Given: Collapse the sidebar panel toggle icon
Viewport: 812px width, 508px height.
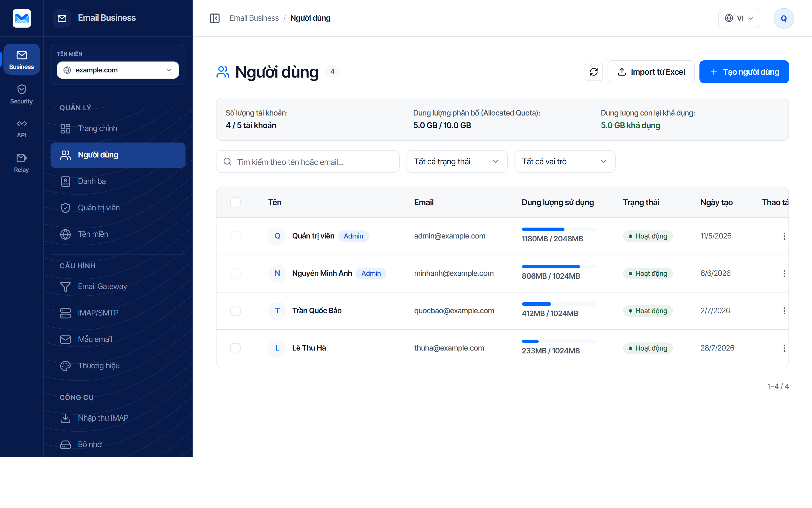Looking at the screenshot, I should point(214,18).
